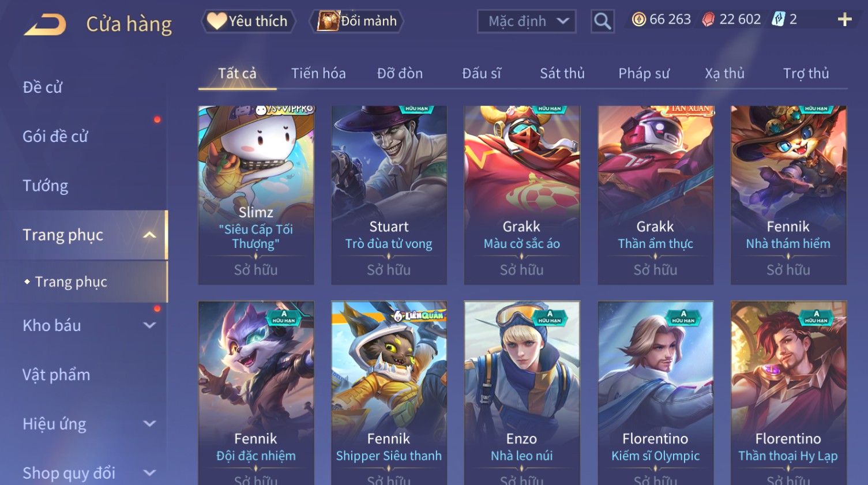Select the Tiến hóa tab
Screen dimensions: 868x485
pos(318,73)
